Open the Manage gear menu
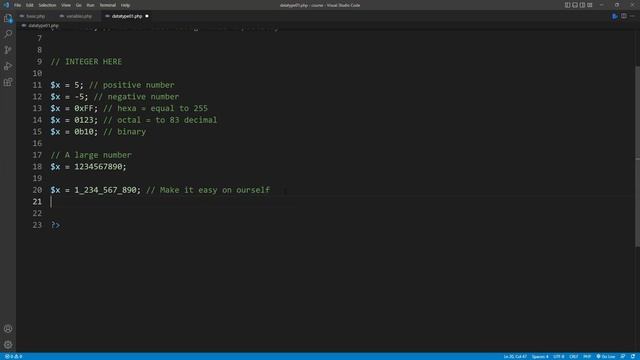Screen dimensions: 640x360 click(8, 345)
